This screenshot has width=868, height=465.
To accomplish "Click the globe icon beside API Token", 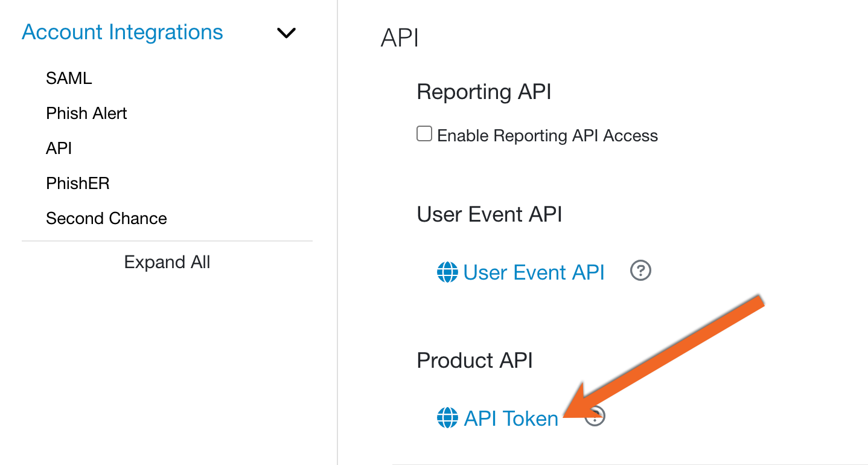I will [x=447, y=418].
